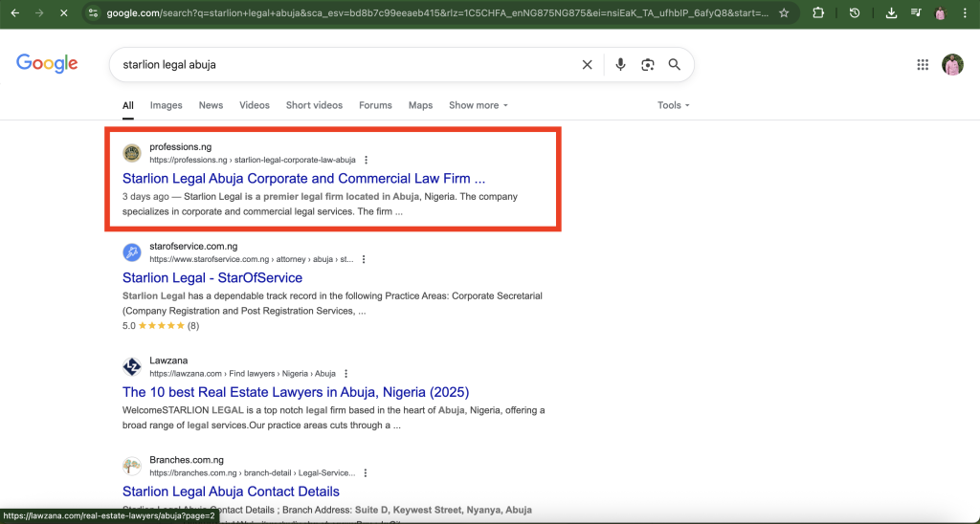The width and height of the screenshot is (980, 524).
Task: Click the branches.com.ng breadcrumb URL
Action: [x=252, y=472]
